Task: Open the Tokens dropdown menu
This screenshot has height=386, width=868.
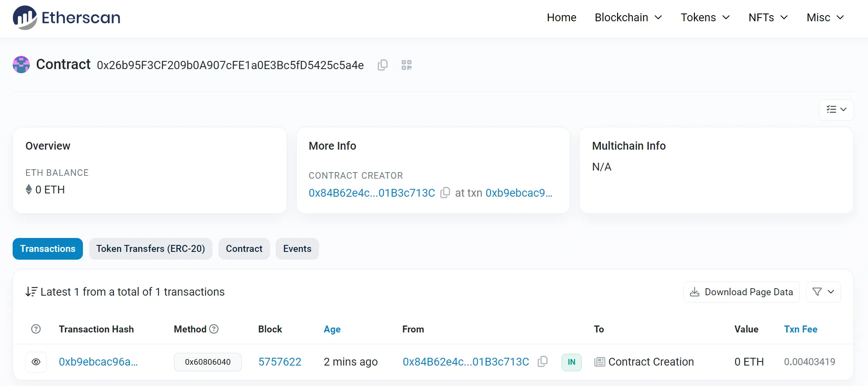Action: click(705, 18)
